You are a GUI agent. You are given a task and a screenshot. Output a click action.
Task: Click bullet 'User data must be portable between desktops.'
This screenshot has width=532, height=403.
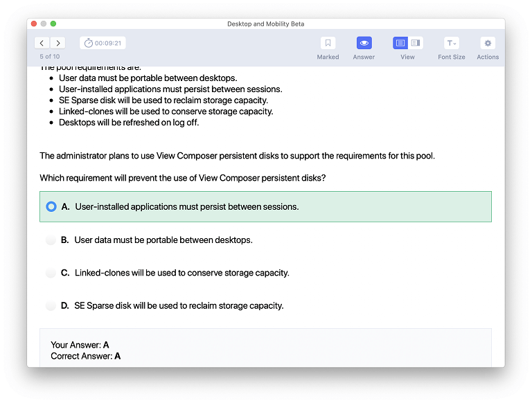[148, 78]
